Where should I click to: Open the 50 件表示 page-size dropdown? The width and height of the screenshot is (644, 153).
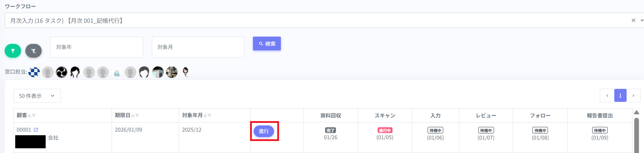coord(37,96)
